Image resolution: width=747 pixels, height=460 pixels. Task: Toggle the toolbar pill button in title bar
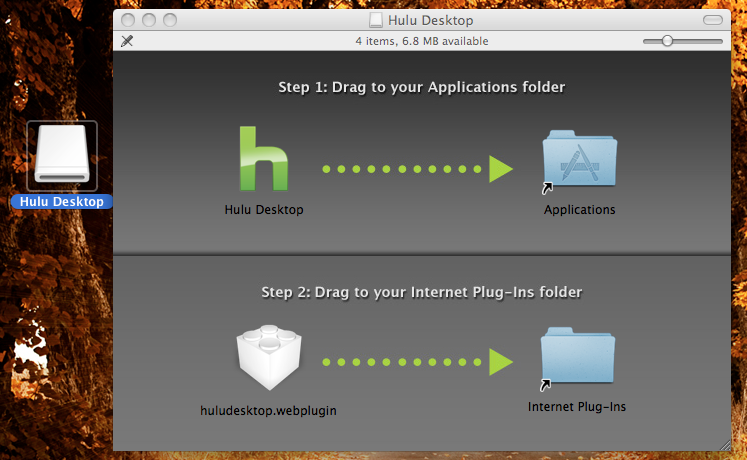713,20
